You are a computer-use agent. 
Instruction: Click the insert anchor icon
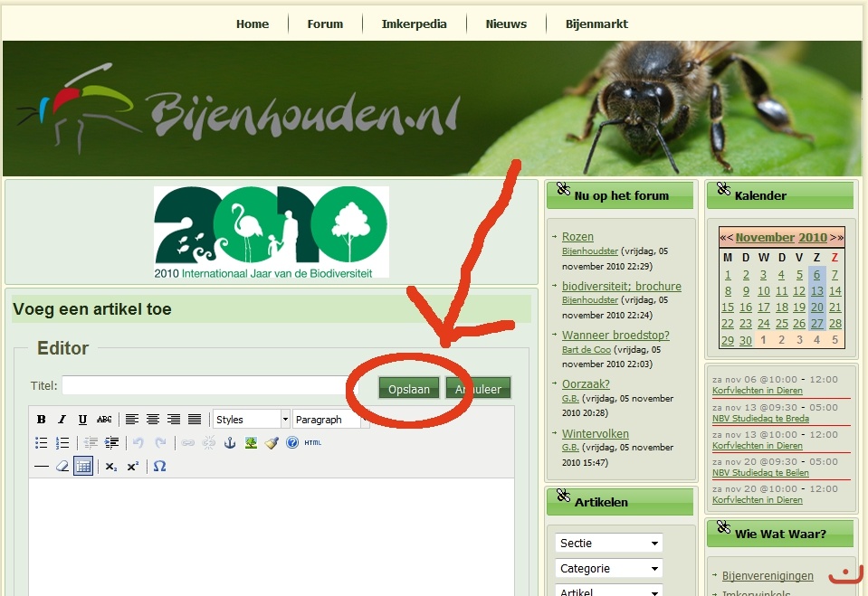pyautogui.click(x=229, y=443)
